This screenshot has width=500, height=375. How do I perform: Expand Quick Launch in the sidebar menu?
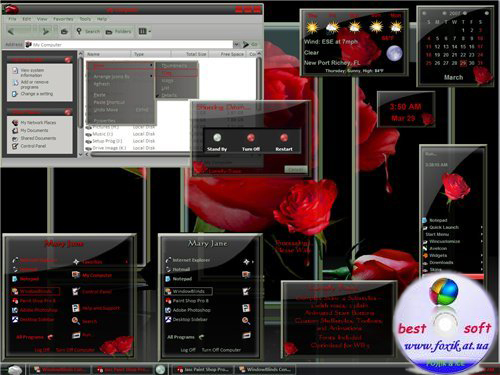[453, 227]
